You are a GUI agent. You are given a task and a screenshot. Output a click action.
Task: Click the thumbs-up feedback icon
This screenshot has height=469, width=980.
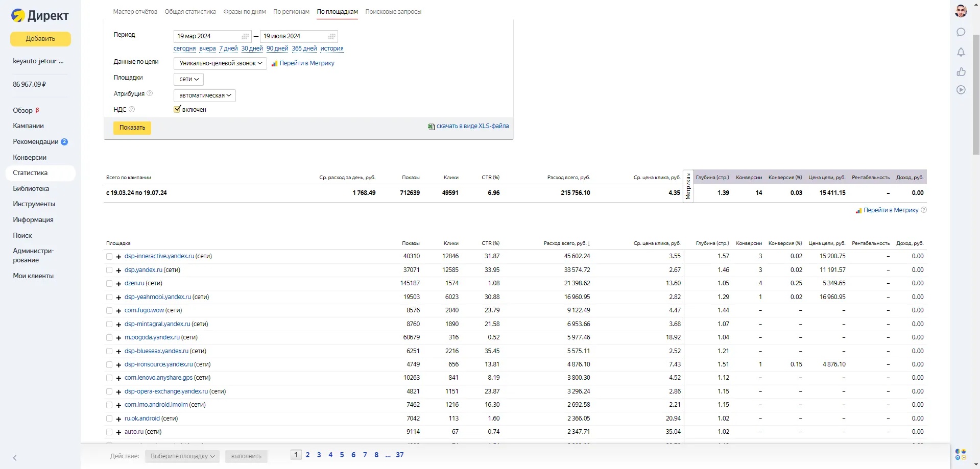pyautogui.click(x=961, y=71)
